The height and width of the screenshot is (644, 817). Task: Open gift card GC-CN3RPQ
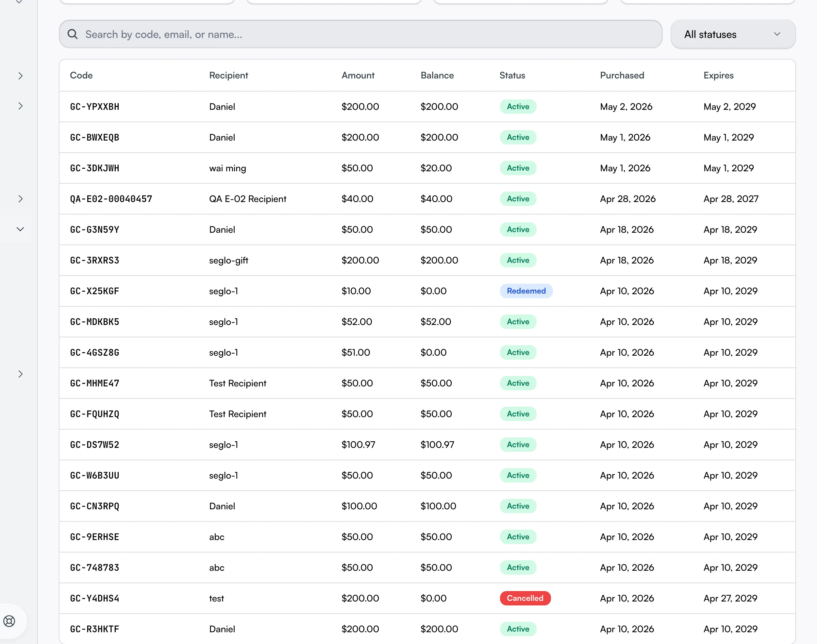click(94, 506)
